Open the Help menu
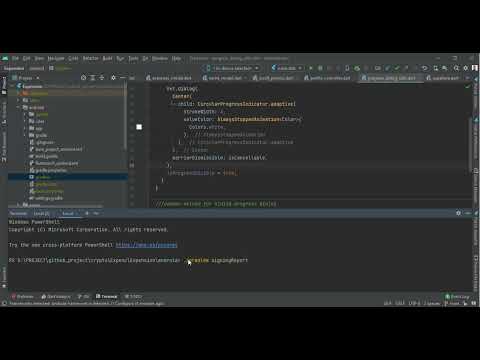This screenshot has width=480, height=360. pos(176,58)
